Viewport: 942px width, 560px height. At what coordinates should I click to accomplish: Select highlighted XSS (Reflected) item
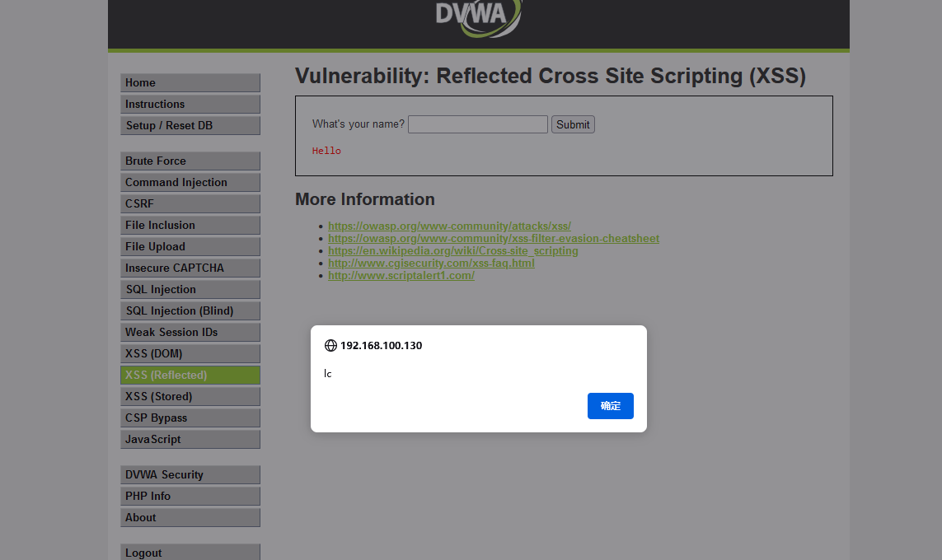click(x=190, y=376)
